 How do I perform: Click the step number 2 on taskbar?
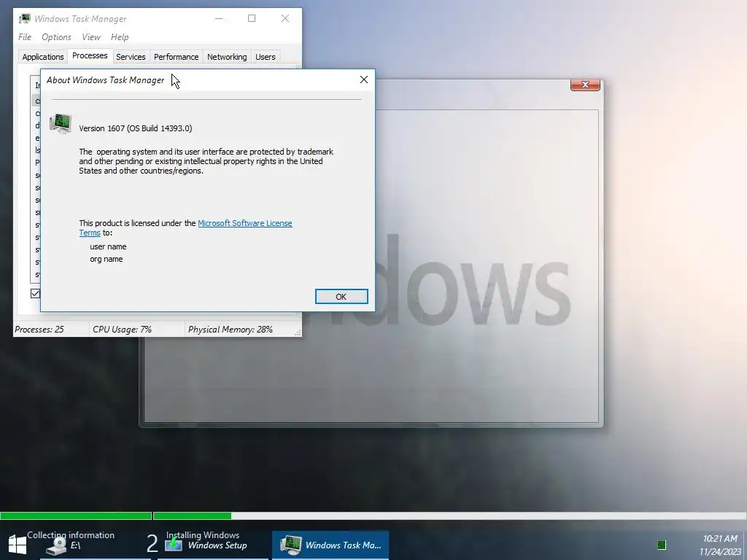pos(152,544)
